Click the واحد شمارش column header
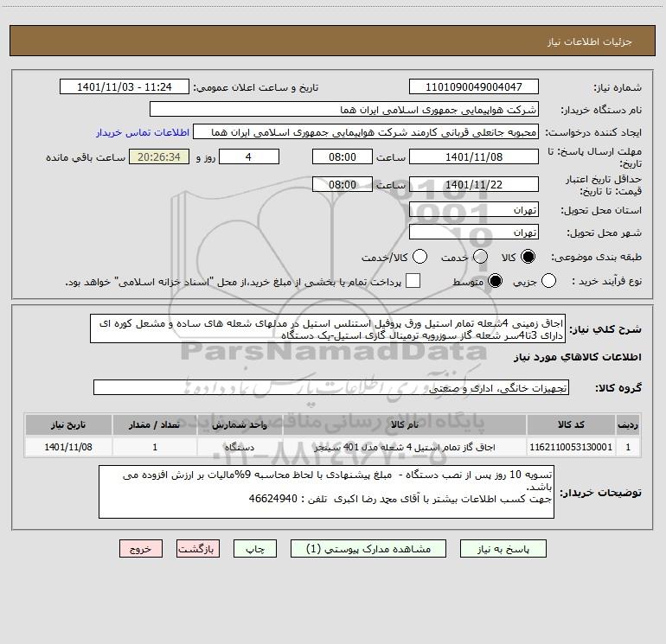This screenshot has height=644, width=666. pos(240,424)
